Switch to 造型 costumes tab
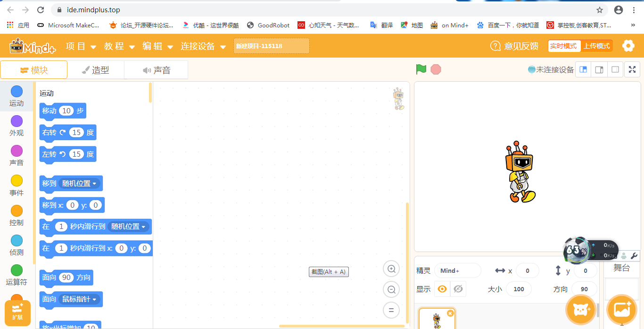Image resolution: width=644 pixels, height=329 pixels. click(96, 70)
